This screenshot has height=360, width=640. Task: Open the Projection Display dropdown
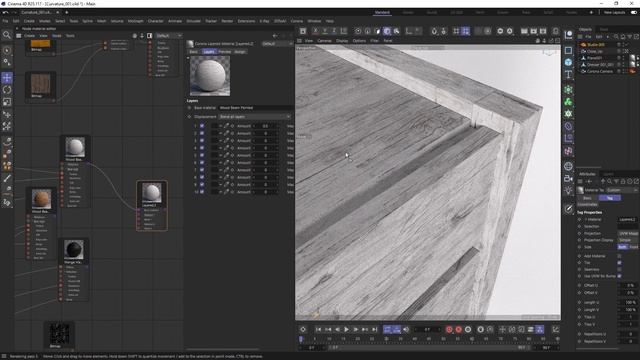point(629,240)
